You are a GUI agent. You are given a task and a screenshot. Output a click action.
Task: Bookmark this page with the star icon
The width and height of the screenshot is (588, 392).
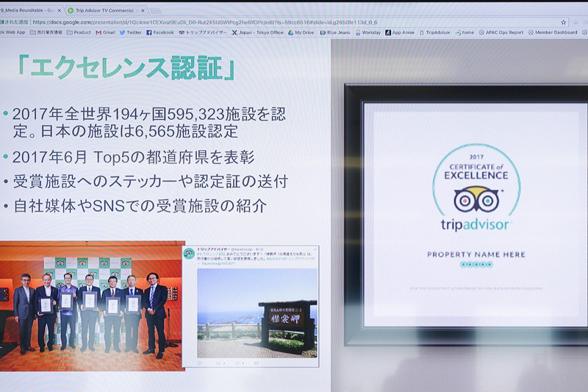coord(563,22)
